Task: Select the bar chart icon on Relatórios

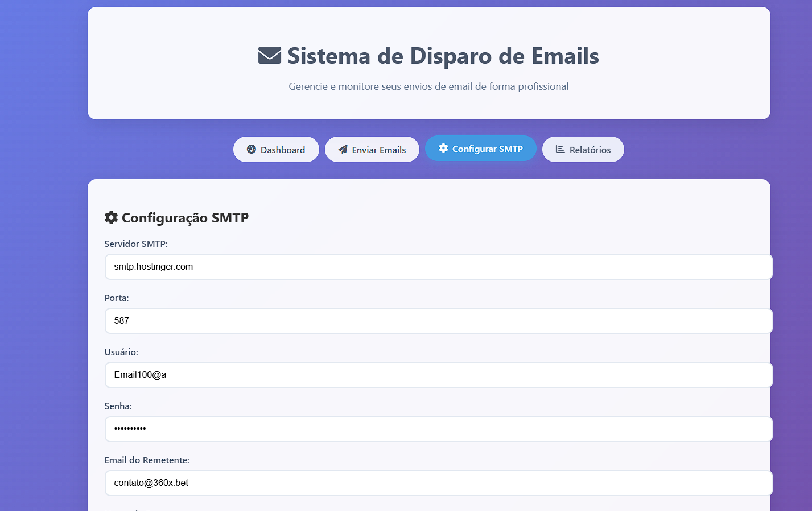Action: pos(560,149)
